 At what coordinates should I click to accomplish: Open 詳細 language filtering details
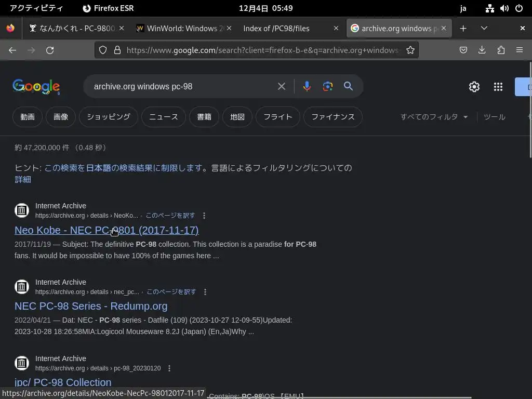tap(23, 179)
